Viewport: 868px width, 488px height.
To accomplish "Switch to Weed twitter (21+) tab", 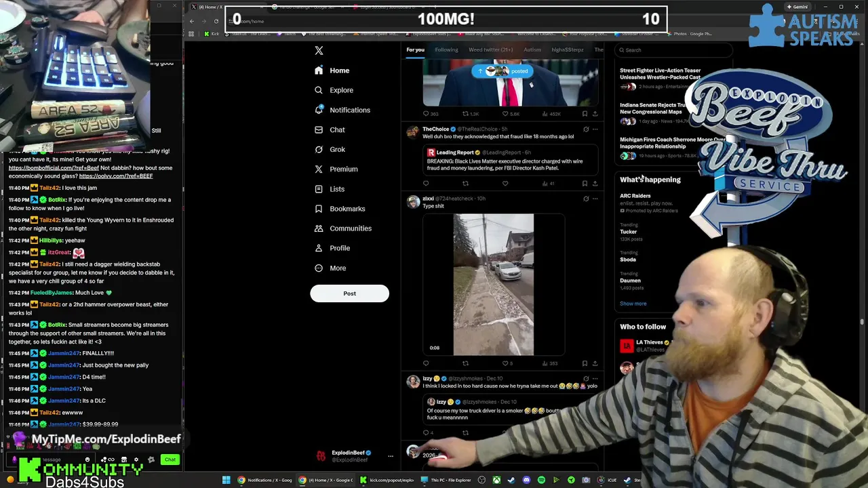I will coord(490,49).
